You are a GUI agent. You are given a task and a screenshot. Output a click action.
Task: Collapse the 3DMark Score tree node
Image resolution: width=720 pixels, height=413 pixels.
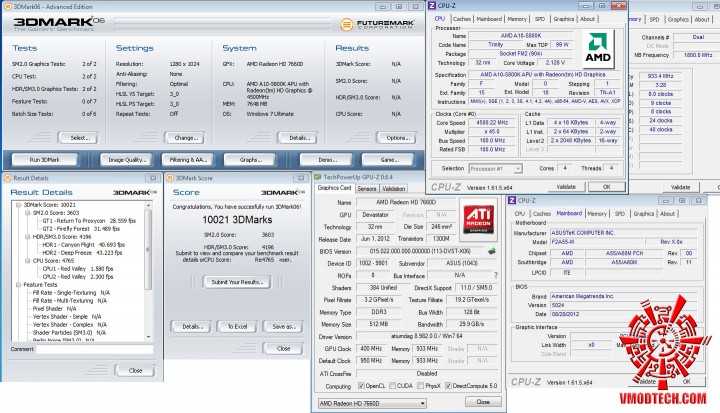[18, 205]
